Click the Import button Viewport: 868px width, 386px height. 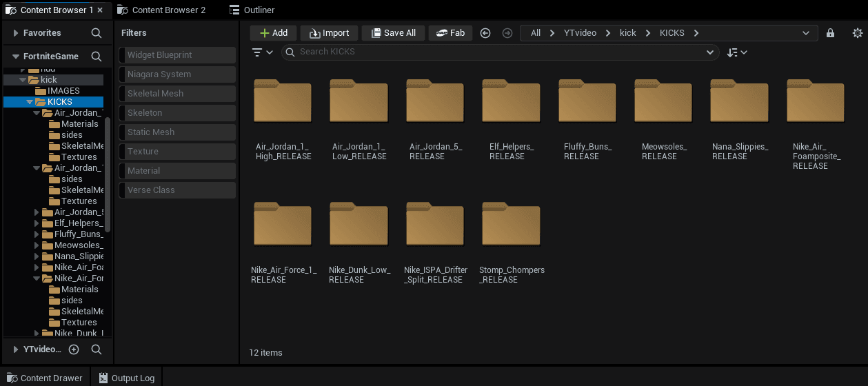(329, 33)
